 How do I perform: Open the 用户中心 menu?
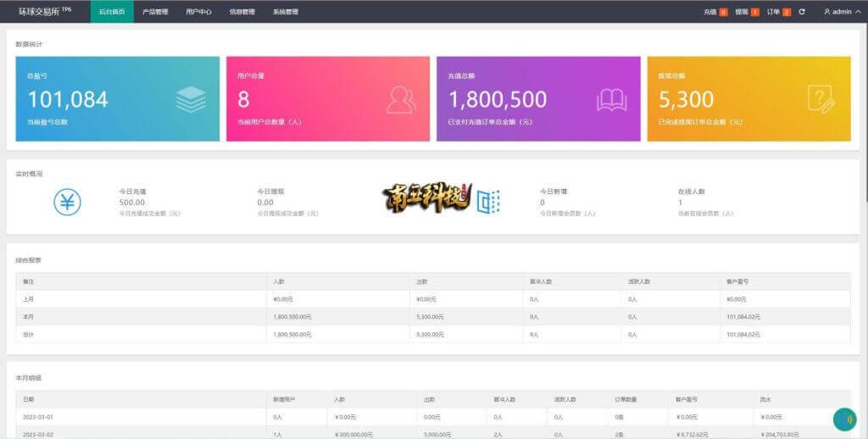click(198, 12)
